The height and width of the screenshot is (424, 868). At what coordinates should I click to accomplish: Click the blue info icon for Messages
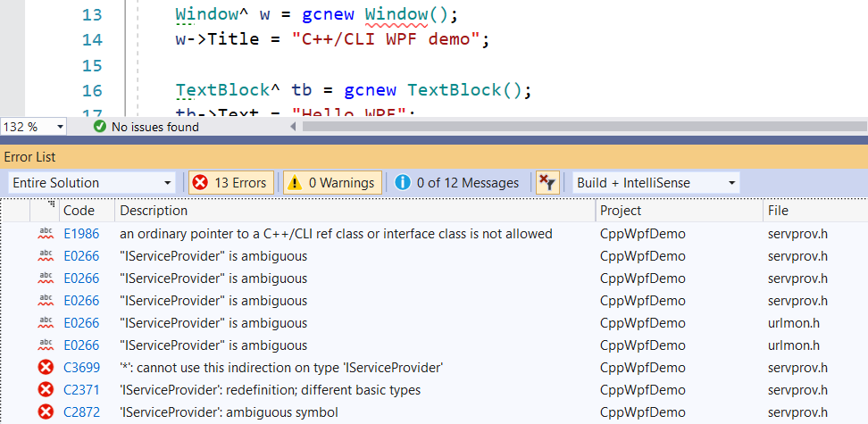pos(403,183)
